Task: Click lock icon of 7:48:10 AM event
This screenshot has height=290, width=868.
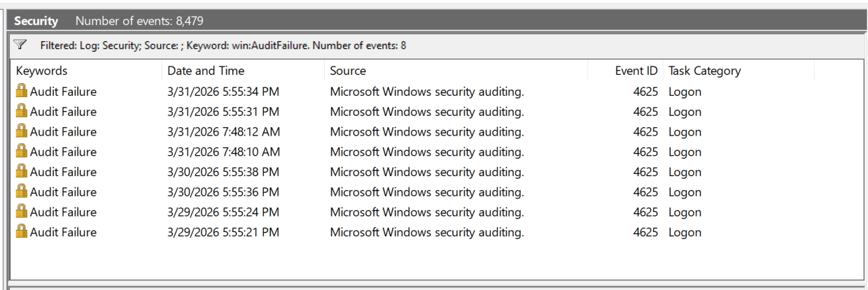Action: [x=22, y=151]
